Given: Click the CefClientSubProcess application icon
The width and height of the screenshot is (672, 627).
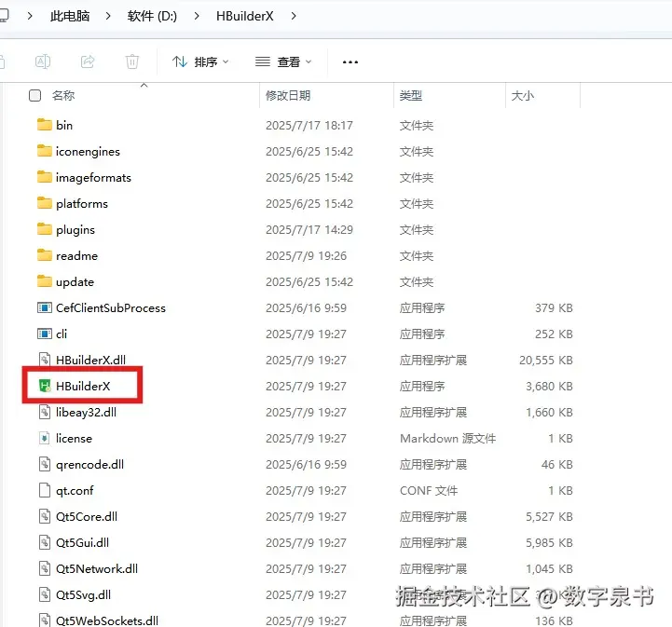Looking at the screenshot, I should coord(45,307).
